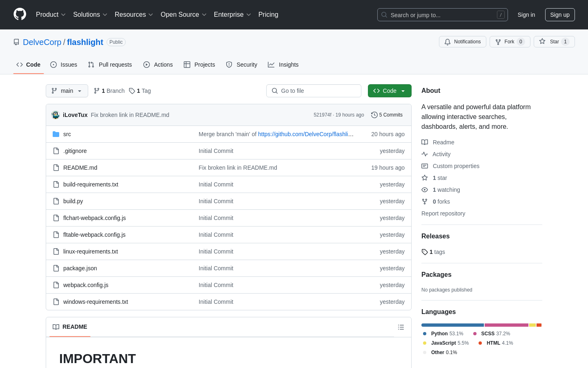Image resolution: width=588 pixels, height=368 pixels.
Task: Click the 521974f commit hash
Action: 323,115
